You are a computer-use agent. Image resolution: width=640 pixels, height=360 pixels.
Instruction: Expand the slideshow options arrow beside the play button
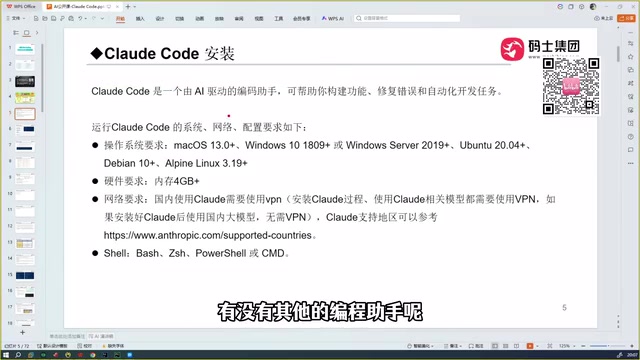coord(536,346)
